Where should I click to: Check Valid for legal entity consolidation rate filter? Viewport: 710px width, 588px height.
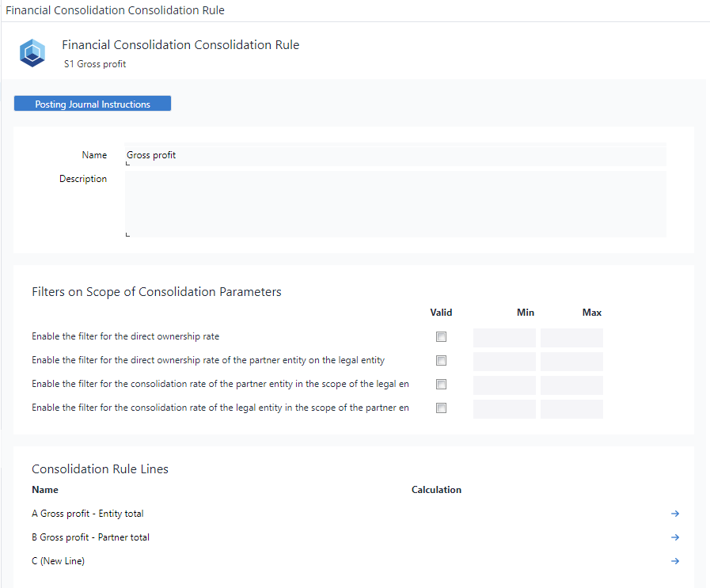pyautogui.click(x=441, y=408)
